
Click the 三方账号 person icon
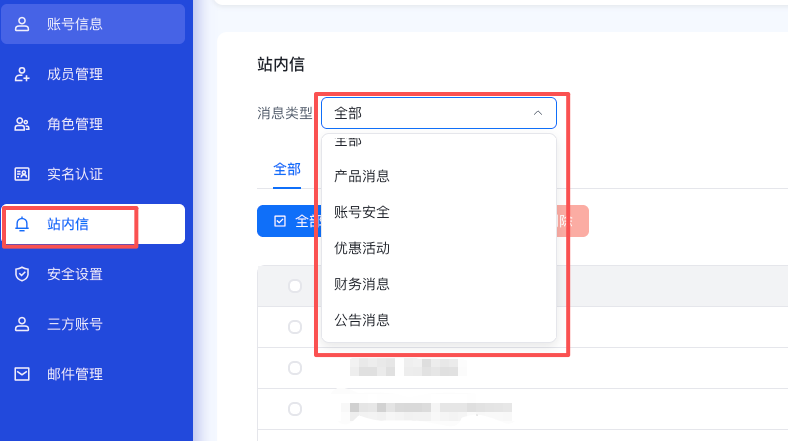pyautogui.click(x=22, y=324)
